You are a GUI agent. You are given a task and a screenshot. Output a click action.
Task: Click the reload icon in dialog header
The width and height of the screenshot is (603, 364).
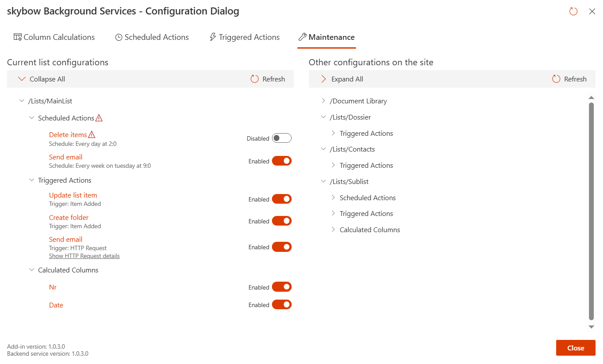573,12
